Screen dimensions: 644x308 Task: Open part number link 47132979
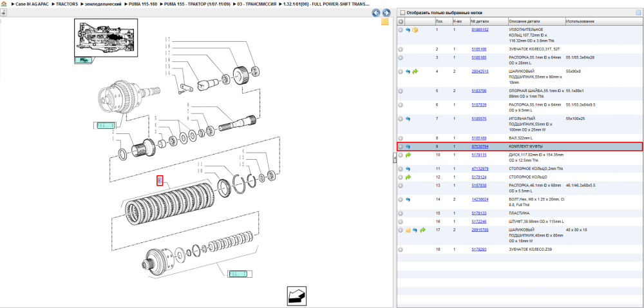[x=480, y=169]
